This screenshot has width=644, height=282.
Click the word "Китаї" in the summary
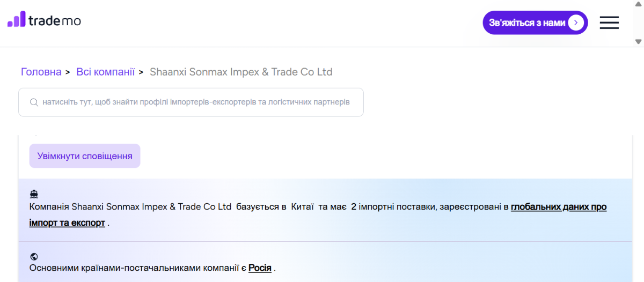pyautogui.click(x=302, y=206)
